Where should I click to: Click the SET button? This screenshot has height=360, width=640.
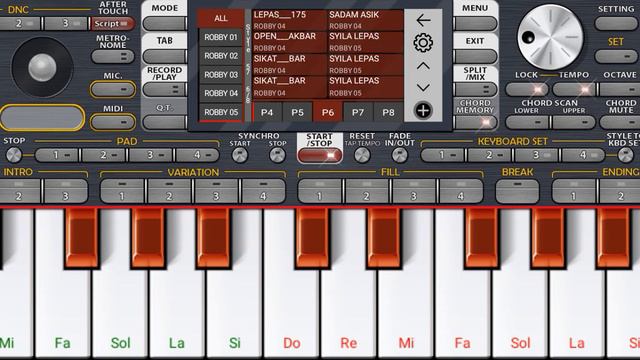point(616,56)
